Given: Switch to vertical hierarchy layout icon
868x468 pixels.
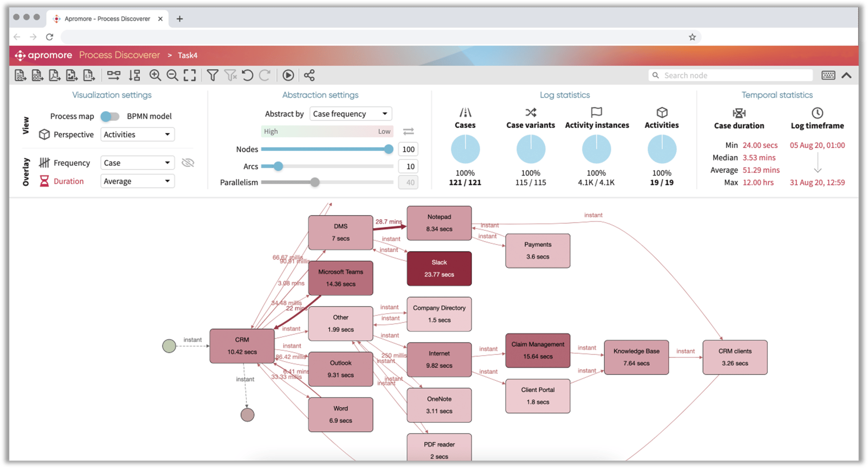Looking at the screenshot, I should pyautogui.click(x=135, y=76).
